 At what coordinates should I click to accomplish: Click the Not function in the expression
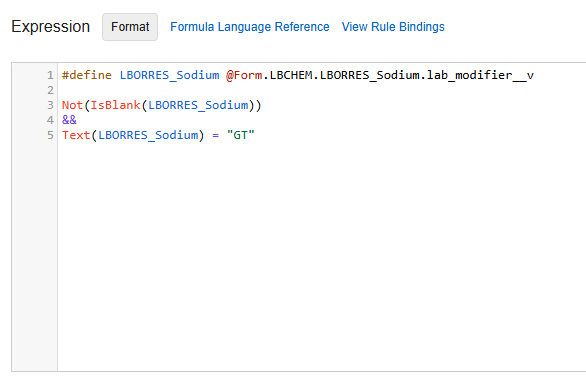pyautogui.click(x=72, y=105)
